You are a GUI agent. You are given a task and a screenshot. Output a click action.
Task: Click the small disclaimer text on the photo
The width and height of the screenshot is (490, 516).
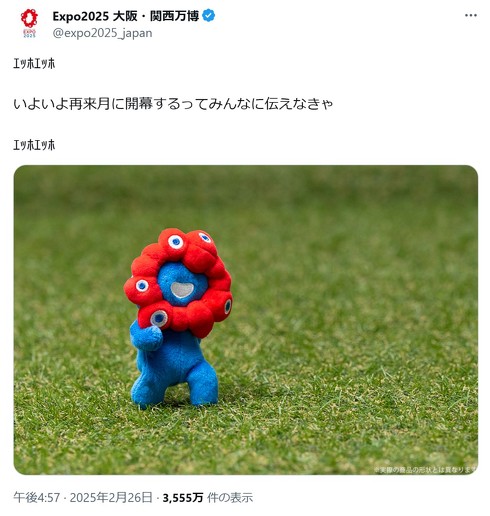pos(425,469)
